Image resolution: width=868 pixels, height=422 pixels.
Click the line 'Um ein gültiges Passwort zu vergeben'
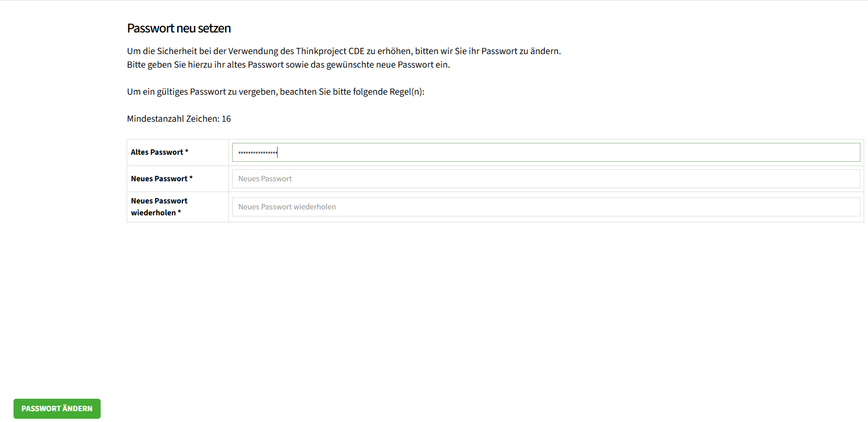click(276, 91)
